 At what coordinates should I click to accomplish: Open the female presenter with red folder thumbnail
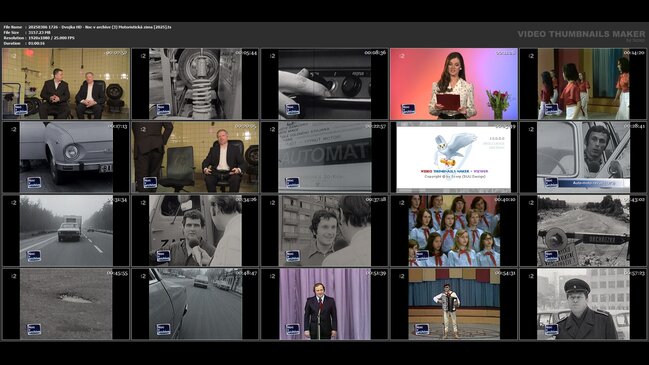[454, 84]
